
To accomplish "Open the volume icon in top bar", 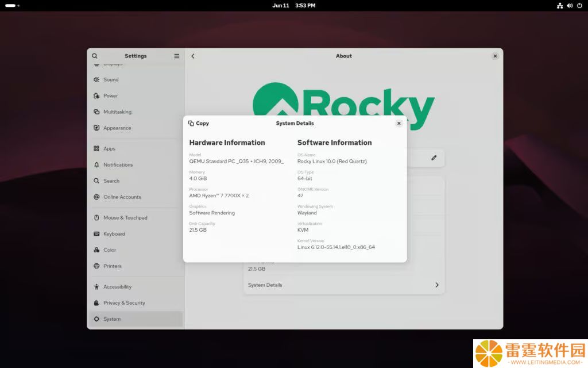I will [570, 6].
